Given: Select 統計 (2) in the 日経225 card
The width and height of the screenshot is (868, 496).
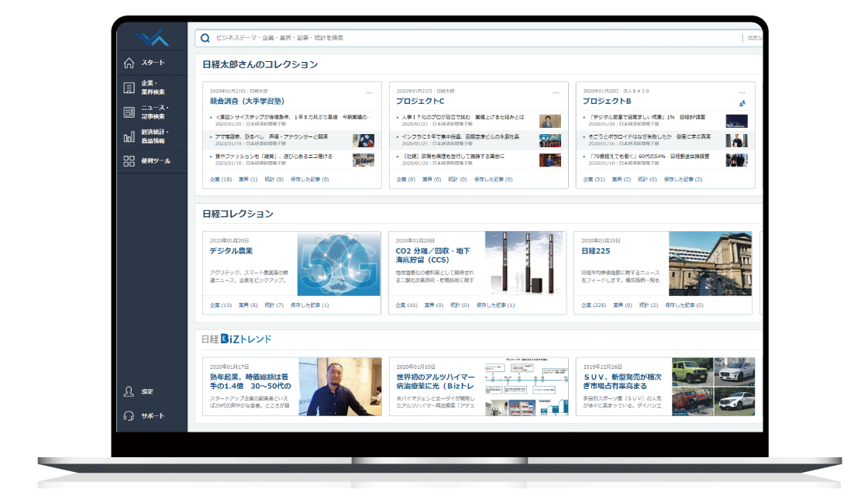Looking at the screenshot, I should click(648, 305).
